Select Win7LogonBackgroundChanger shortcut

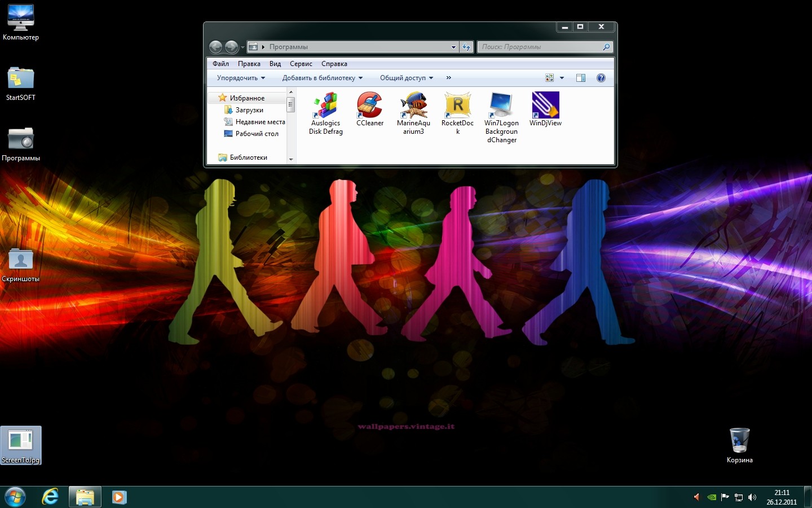501,117
